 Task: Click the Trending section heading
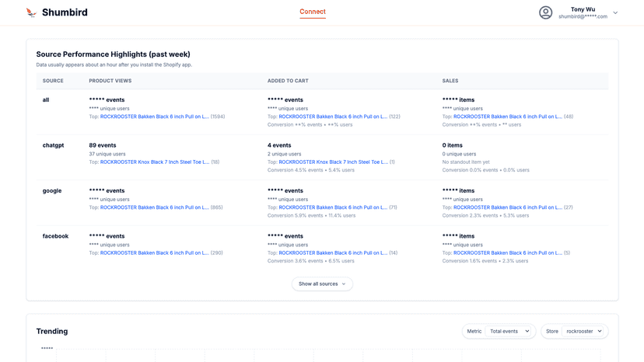[52, 331]
